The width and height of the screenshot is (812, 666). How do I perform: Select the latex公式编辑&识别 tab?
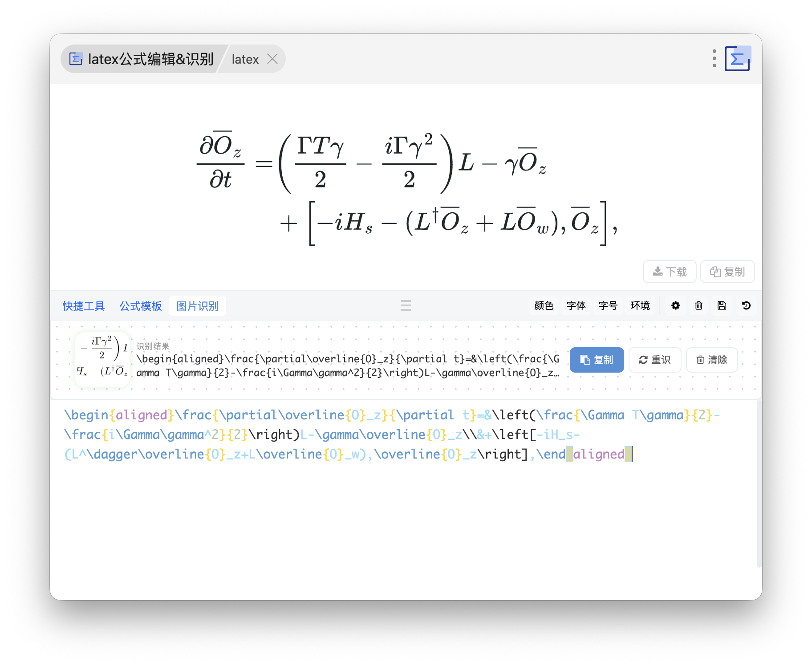142,59
